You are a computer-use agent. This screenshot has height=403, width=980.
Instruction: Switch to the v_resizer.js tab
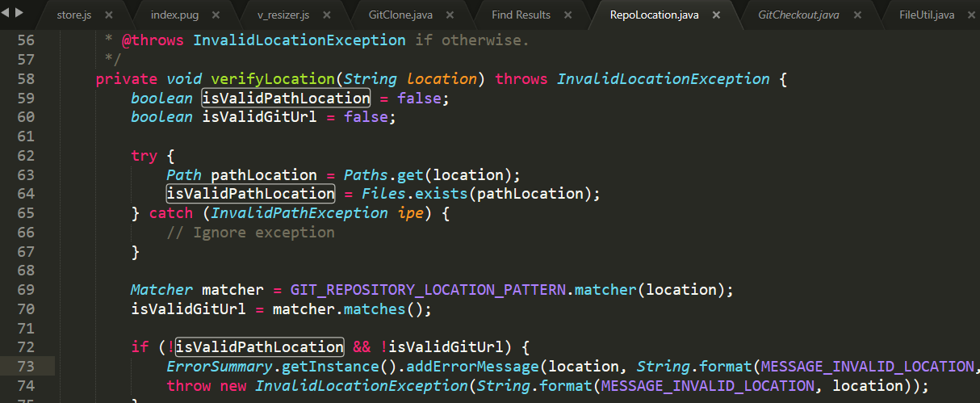pos(283,15)
